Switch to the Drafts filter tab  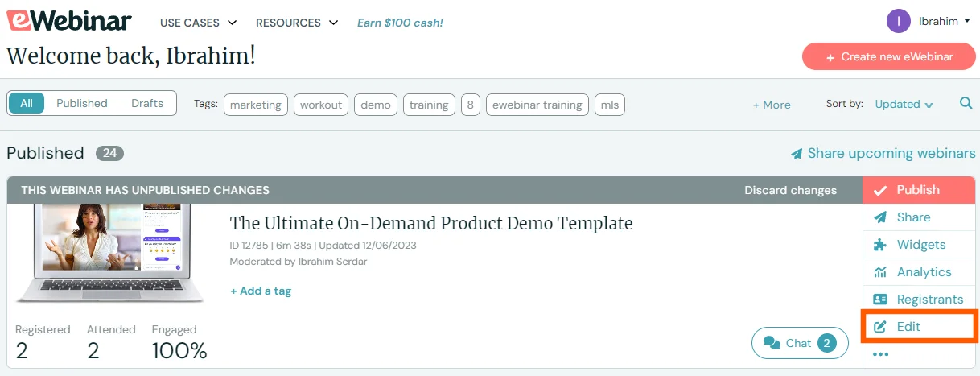[147, 103]
